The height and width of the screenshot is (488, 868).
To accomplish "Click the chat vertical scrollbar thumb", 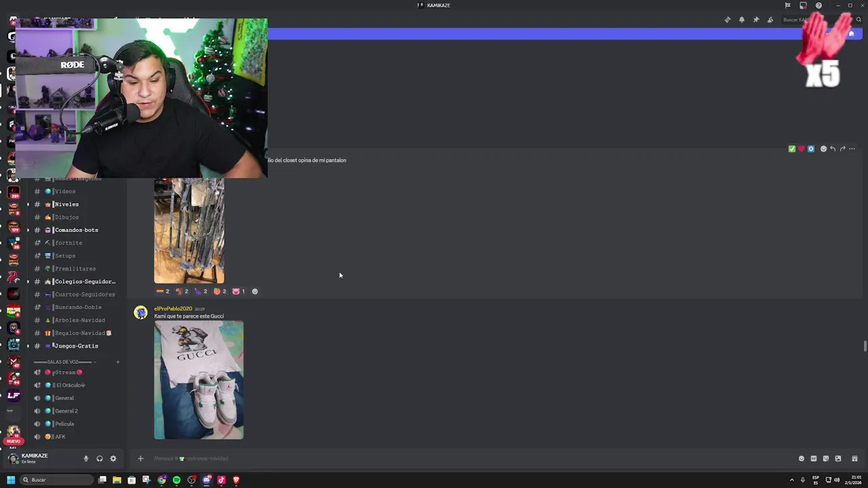I will click(865, 346).
